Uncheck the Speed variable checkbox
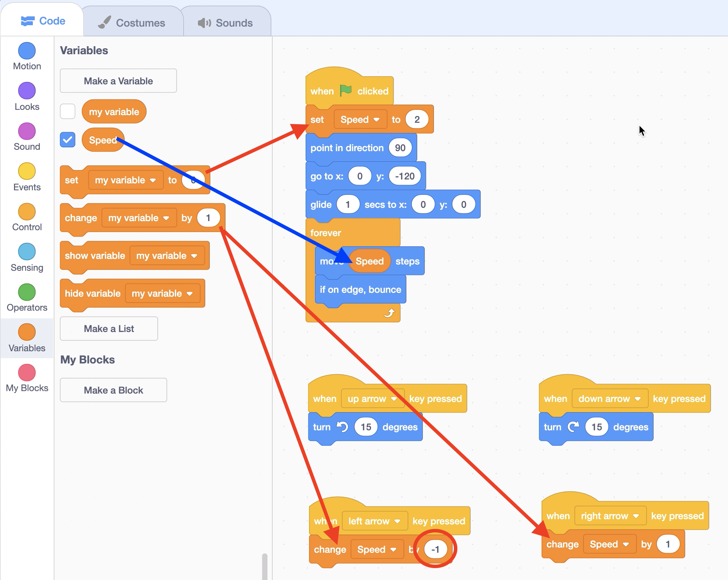The height and width of the screenshot is (580, 728). click(x=67, y=140)
